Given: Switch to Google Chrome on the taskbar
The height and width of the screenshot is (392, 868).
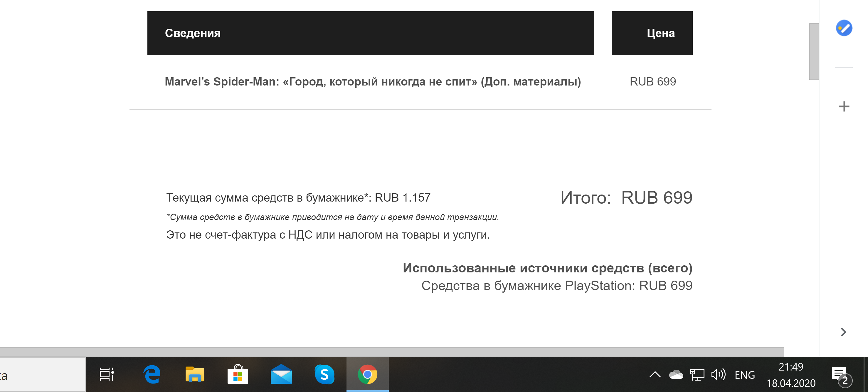Looking at the screenshot, I should [367, 374].
